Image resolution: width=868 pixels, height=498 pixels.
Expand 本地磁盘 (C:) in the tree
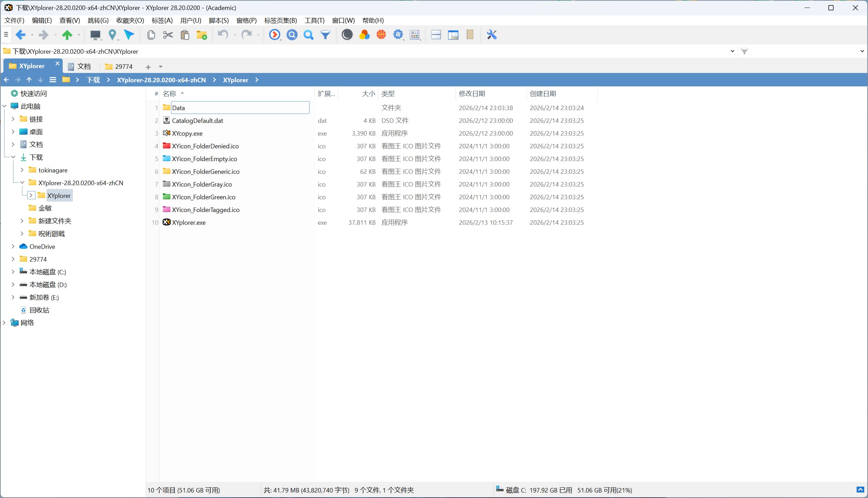(13, 272)
